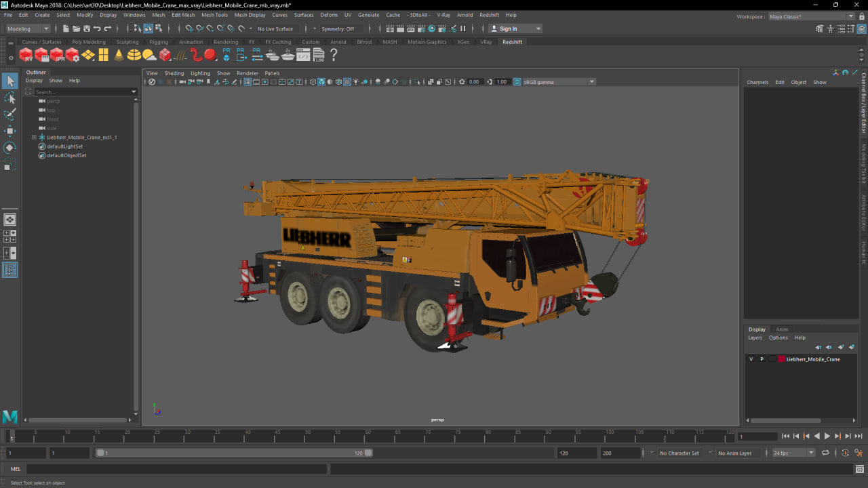Image resolution: width=868 pixels, height=488 pixels.
Task: Switch to the Poly Modeling shelf tab
Action: click(x=89, y=42)
